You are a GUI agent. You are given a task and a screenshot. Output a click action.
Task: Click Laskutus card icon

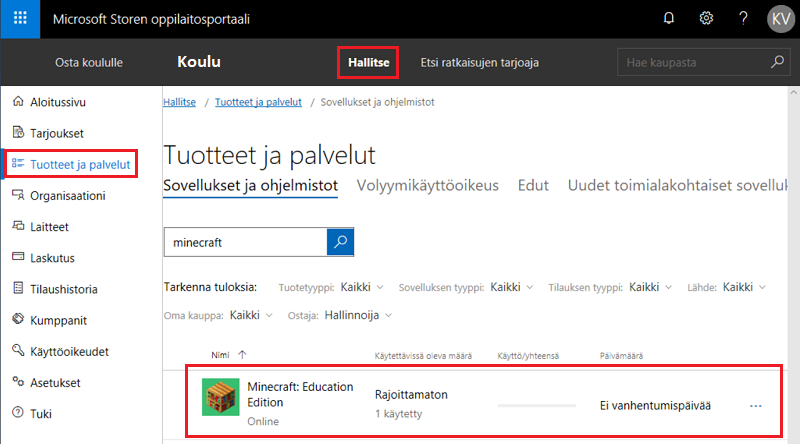(x=18, y=256)
